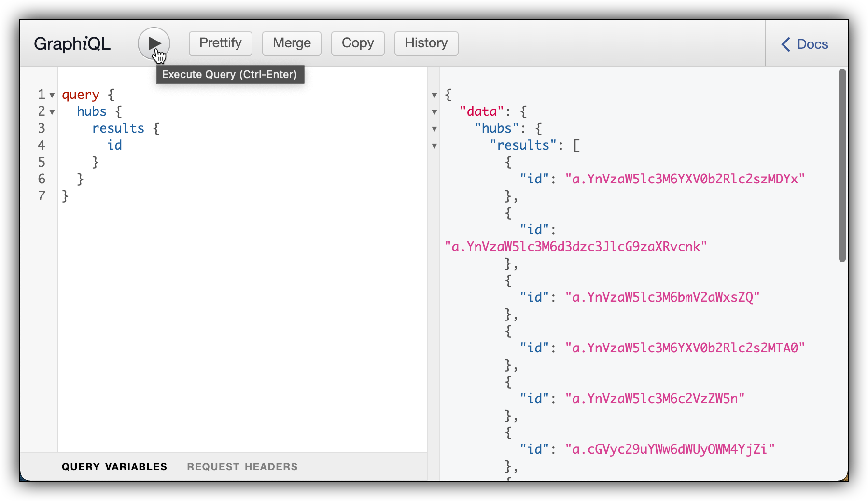Viewport: 868px width, 501px height.
Task: Open the Query Variables tab
Action: (114, 467)
